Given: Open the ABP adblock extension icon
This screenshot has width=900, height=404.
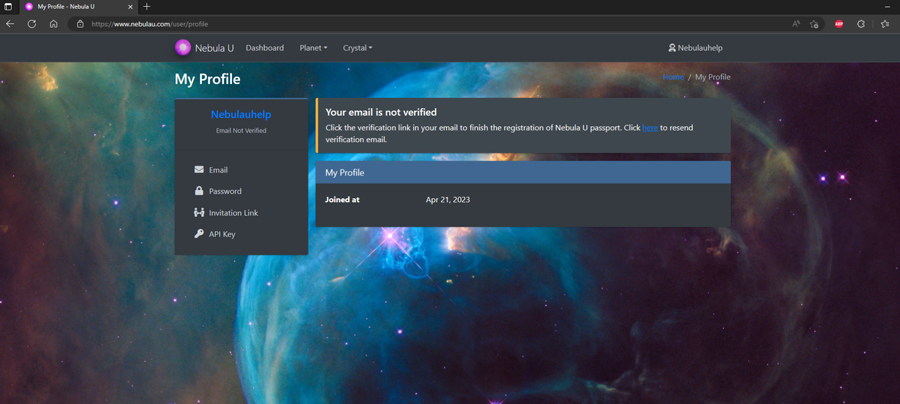Looking at the screenshot, I should [839, 24].
